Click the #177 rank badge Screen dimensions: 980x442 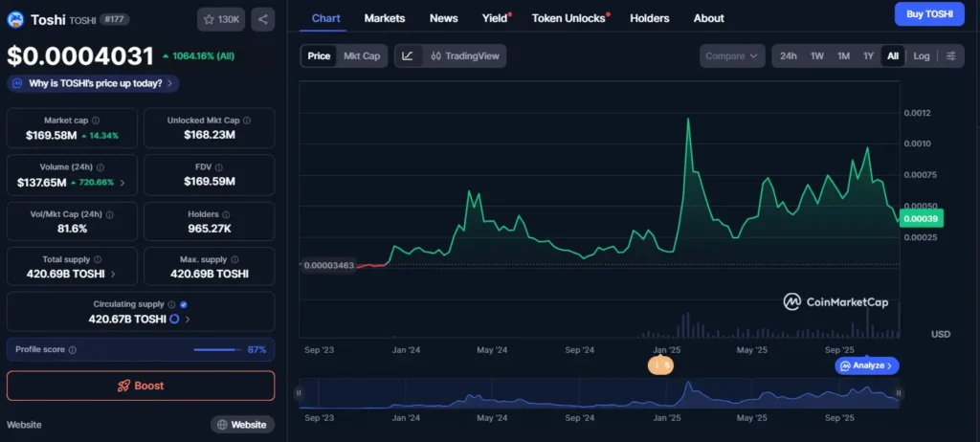(x=115, y=19)
